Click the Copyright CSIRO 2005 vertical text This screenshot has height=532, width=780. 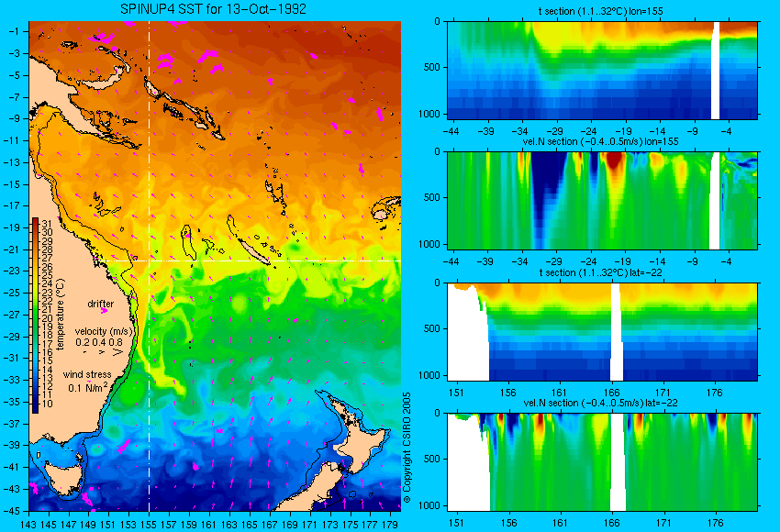[x=407, y=448]
